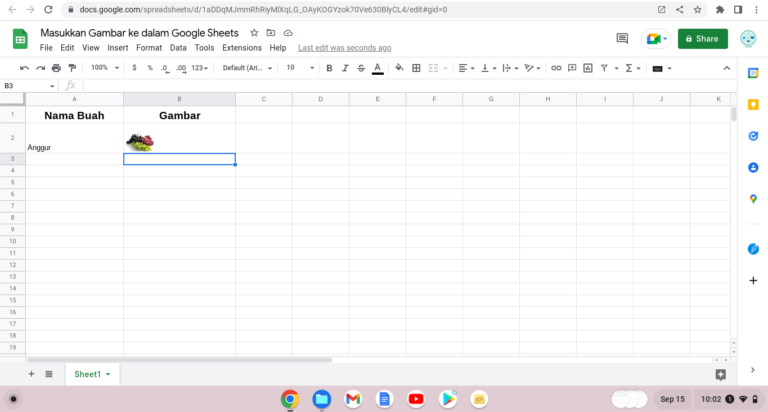Open YouTube from the shelf

416,399
